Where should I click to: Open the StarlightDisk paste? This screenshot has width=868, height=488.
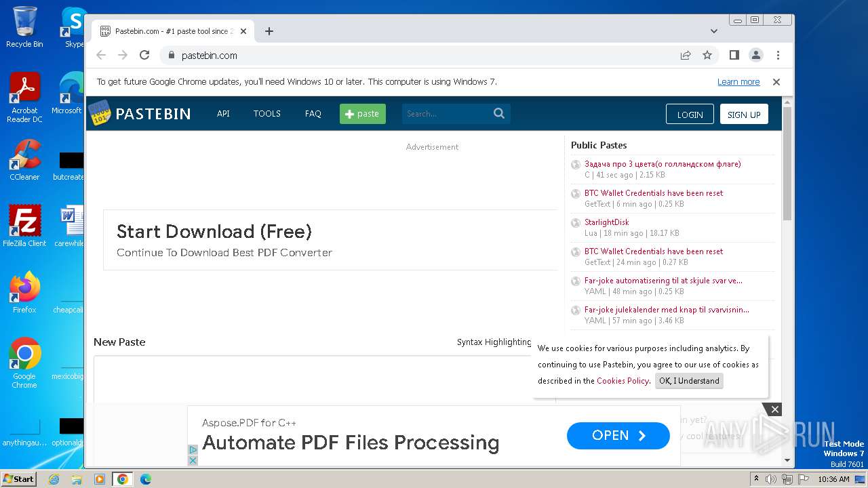pyautogui.click(x=607, y=222)
